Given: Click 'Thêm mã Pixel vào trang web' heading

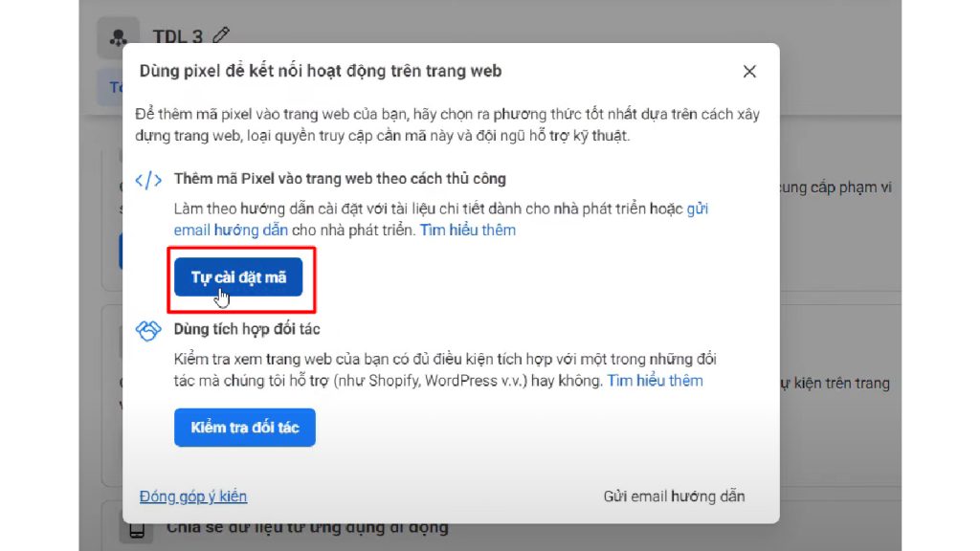Looking at the screenshot, I should pyautogui.click(x=340, y=179).
